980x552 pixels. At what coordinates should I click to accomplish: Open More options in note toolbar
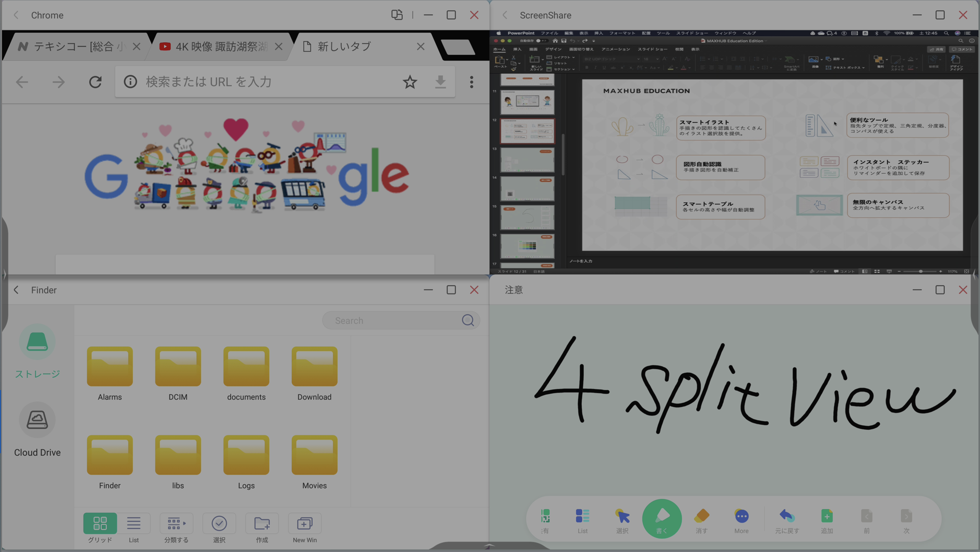tap(742, 520)
